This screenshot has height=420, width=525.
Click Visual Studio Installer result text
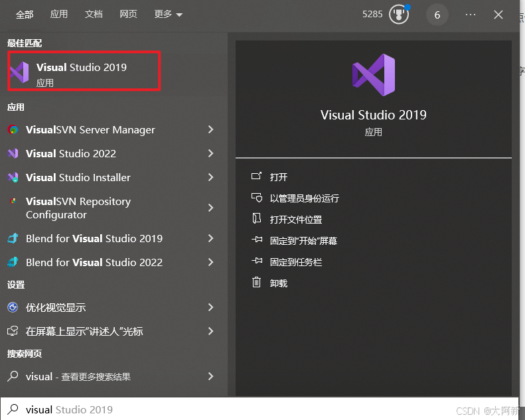point(78,177)
